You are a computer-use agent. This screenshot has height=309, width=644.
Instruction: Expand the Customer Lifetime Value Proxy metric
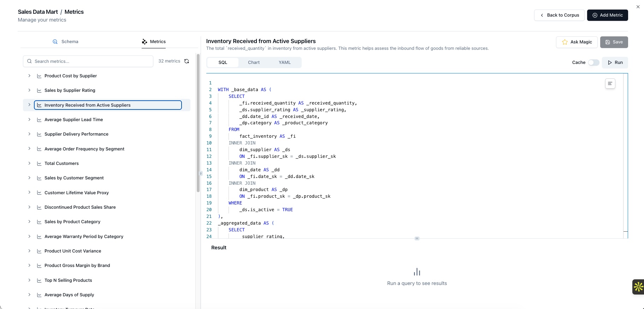29,192
